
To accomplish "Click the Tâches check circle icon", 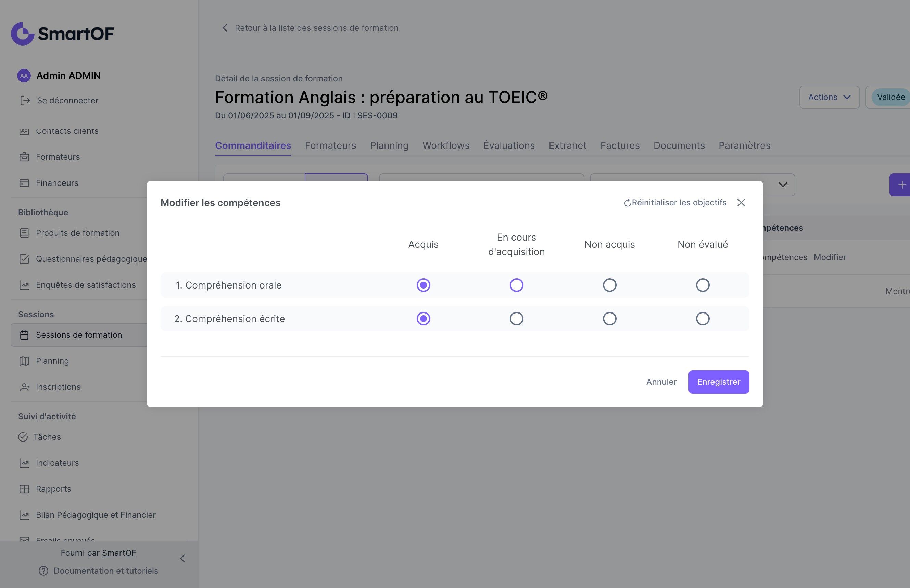I will coord(23,437).
